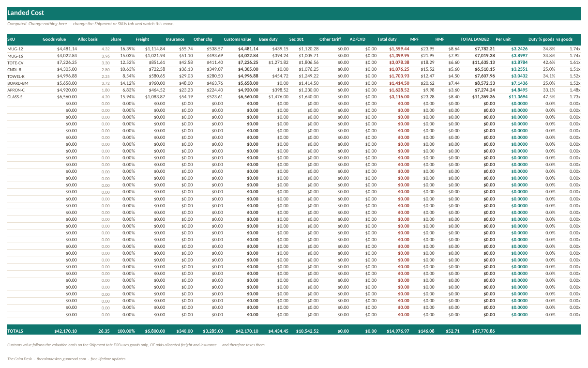588x368 pixels.
Task: Click the Insurance column header
Action: point(175,39)
